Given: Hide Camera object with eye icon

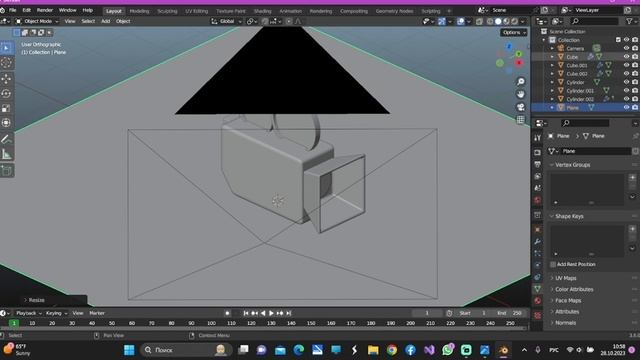Looking at the screenshot, I should pyautogui.click(x=626, y=48).
